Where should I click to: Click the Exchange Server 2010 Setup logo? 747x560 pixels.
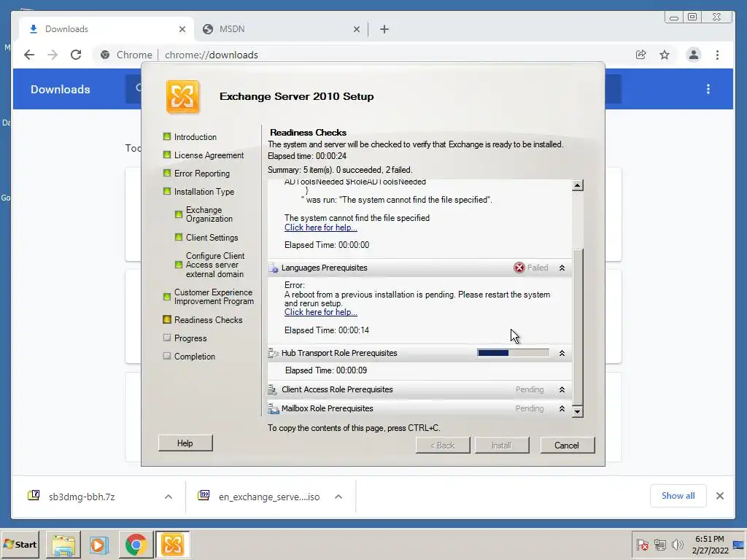pos(182,97)
